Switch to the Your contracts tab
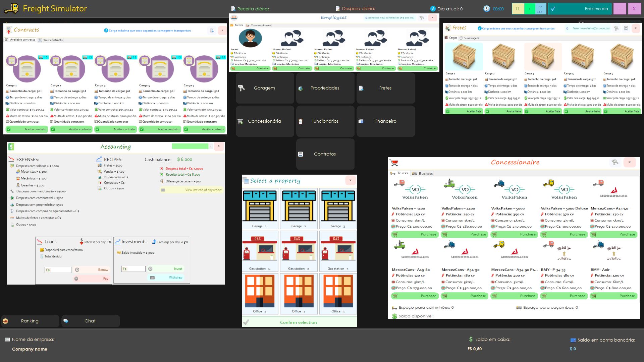The image size is (644, 362). [x=50, y=40]
